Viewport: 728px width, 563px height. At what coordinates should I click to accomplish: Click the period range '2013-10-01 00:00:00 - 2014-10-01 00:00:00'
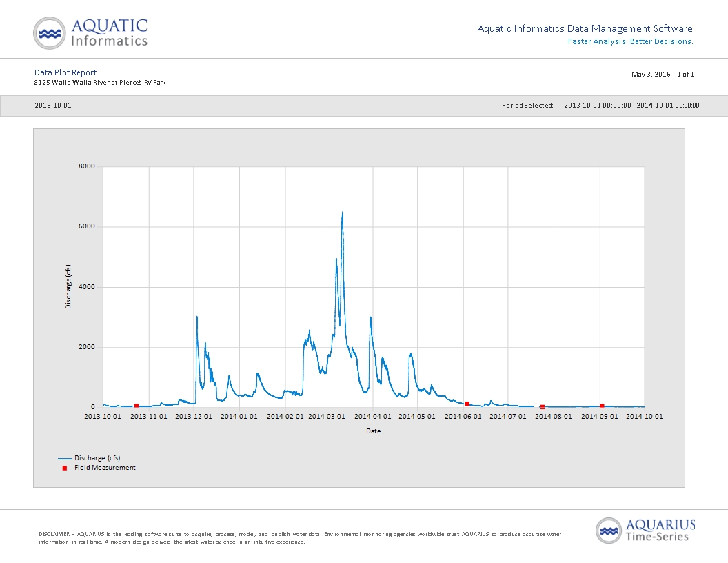pyautogui.click(x=631, y=106)
